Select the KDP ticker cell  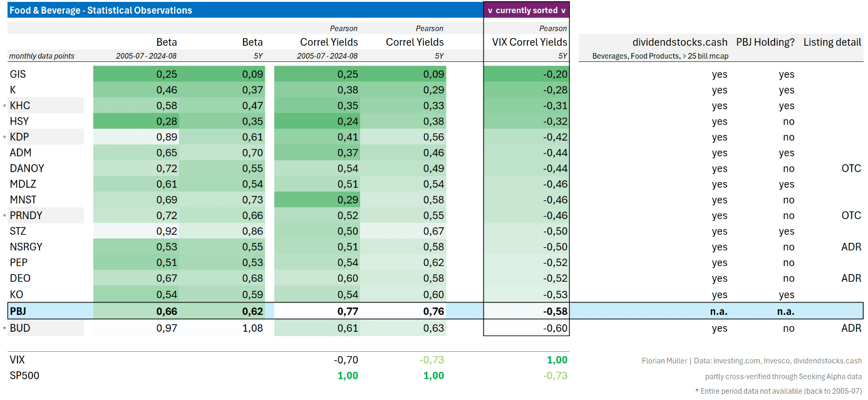coord(20,137)
